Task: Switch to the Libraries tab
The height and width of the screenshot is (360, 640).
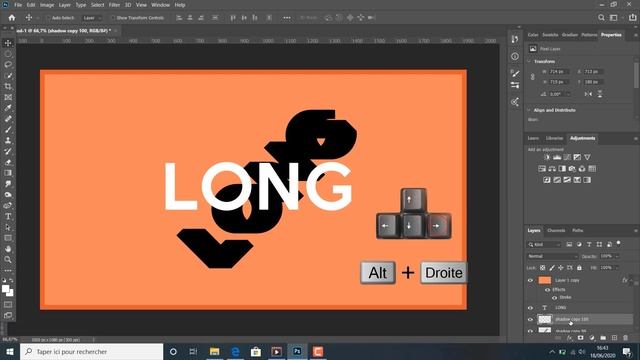Action: click(x=554, y=138)
